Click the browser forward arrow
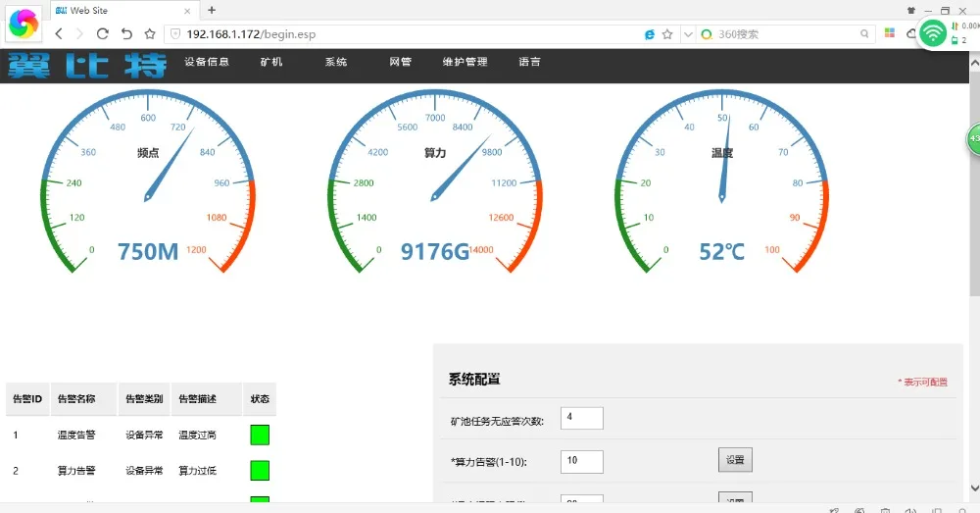Viewport: 980px width, 513px height. [x=79, y=33]
